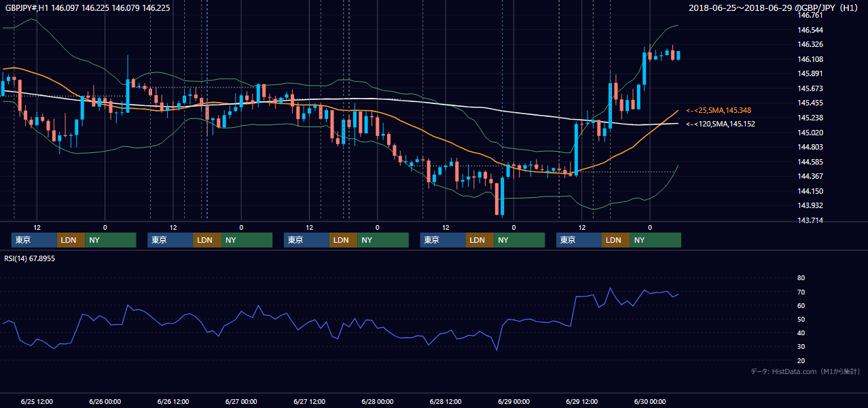Select the rightmost 東京 session block

pyautogui.click(x=579, y=240)
